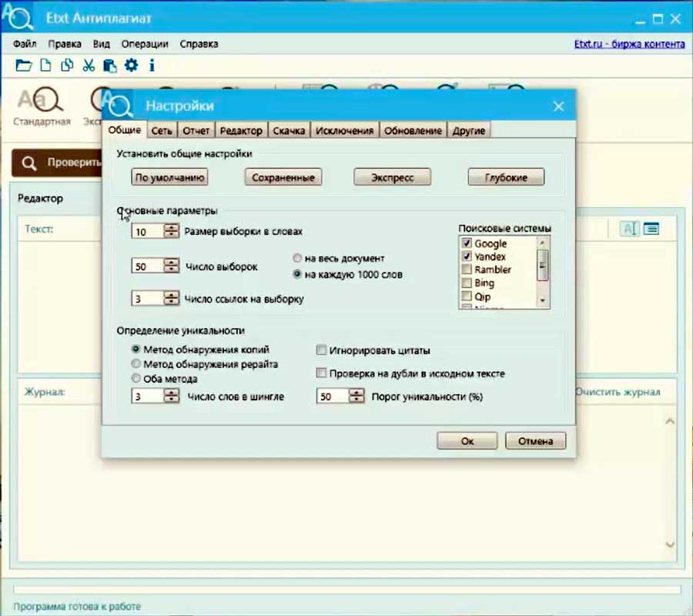Viewport: 693px width, 616px height.
Task: Select the 'на весь документ' radio button
Action: tap(297, 258)
